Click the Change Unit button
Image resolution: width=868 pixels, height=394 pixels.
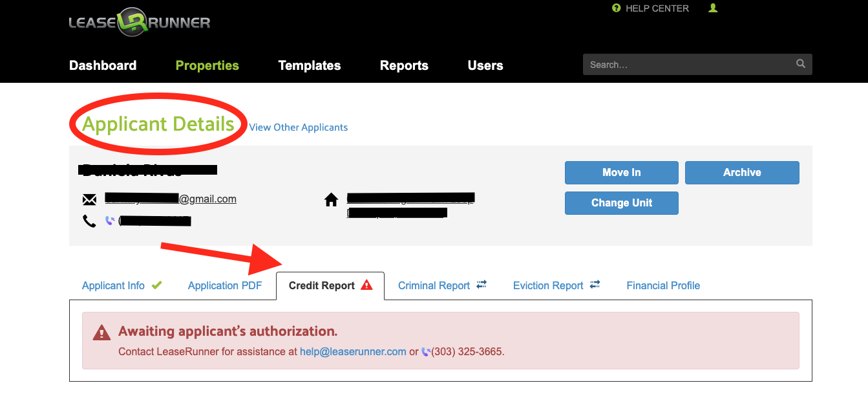click(621, 202)
